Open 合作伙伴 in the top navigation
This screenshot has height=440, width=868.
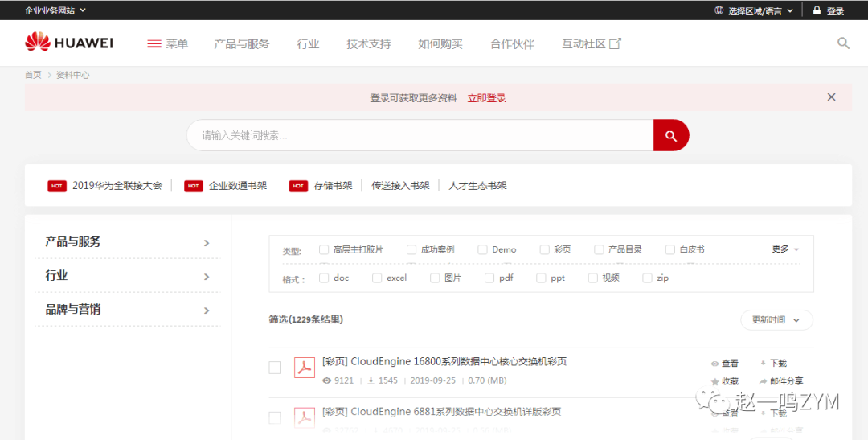512,43
